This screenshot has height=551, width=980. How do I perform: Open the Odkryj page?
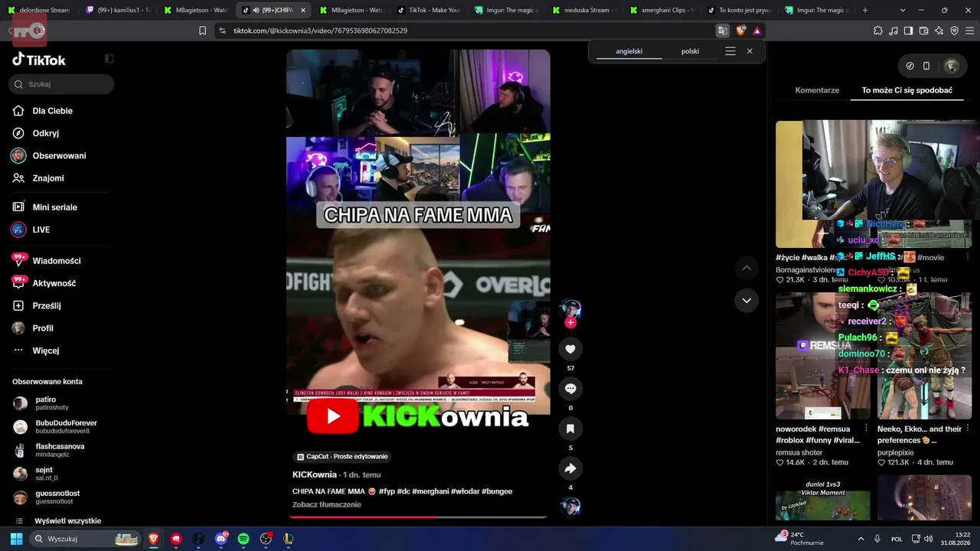pyautogui.click(x=45, y=133)
